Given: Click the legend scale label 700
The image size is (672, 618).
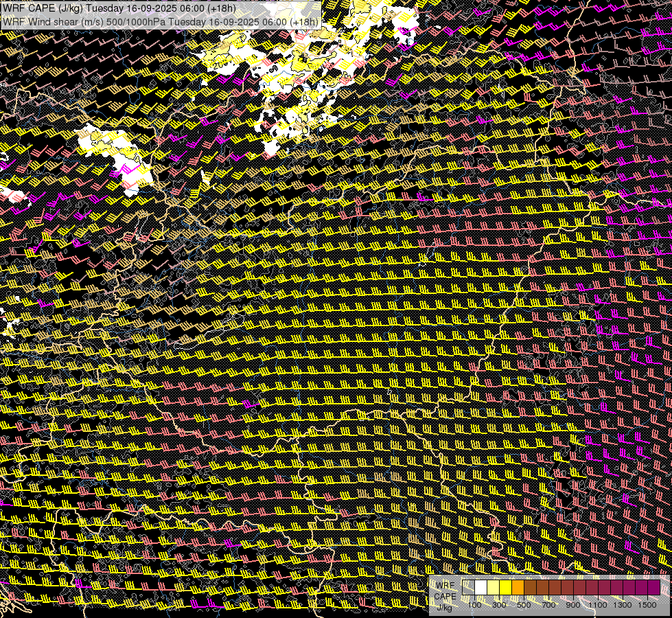Looking at the screenshot, I should pos(549,605).
